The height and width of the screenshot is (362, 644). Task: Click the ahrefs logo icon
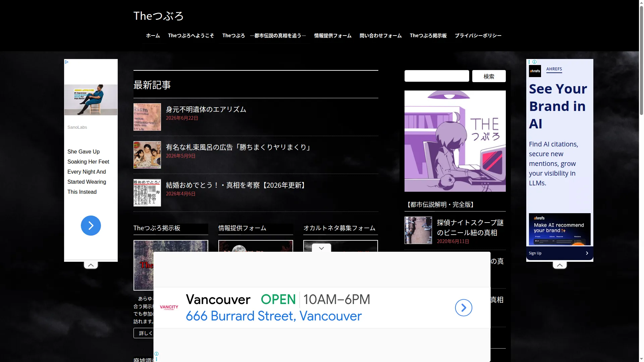point(535,71)
